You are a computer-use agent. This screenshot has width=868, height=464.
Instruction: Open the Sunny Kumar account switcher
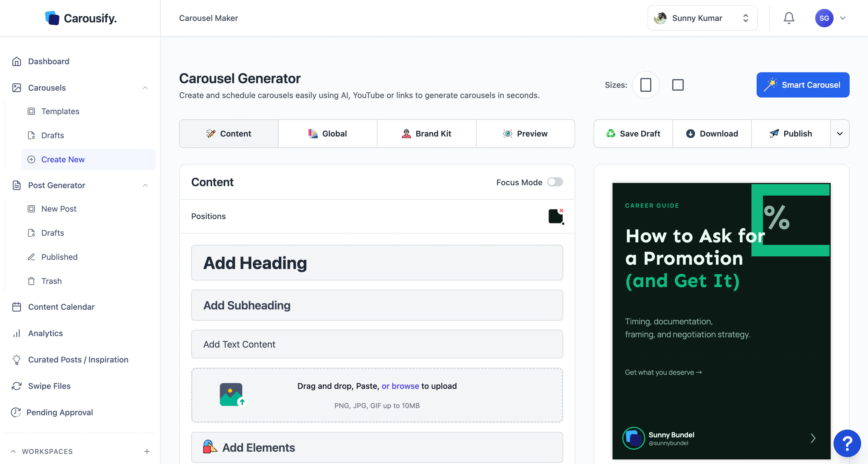click(x=703, y=18)
